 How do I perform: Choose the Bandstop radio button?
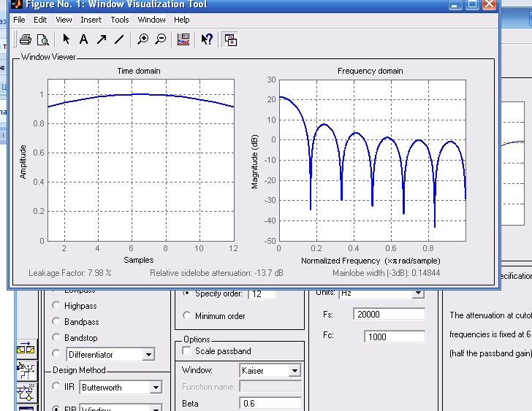point(57,338)
